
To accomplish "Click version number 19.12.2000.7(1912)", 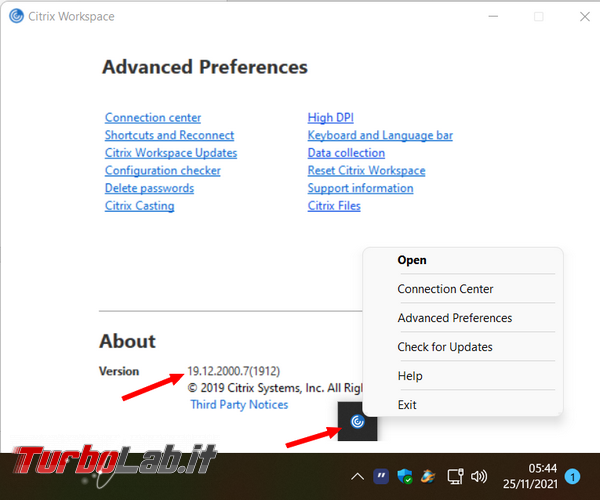I will point(233,371).
